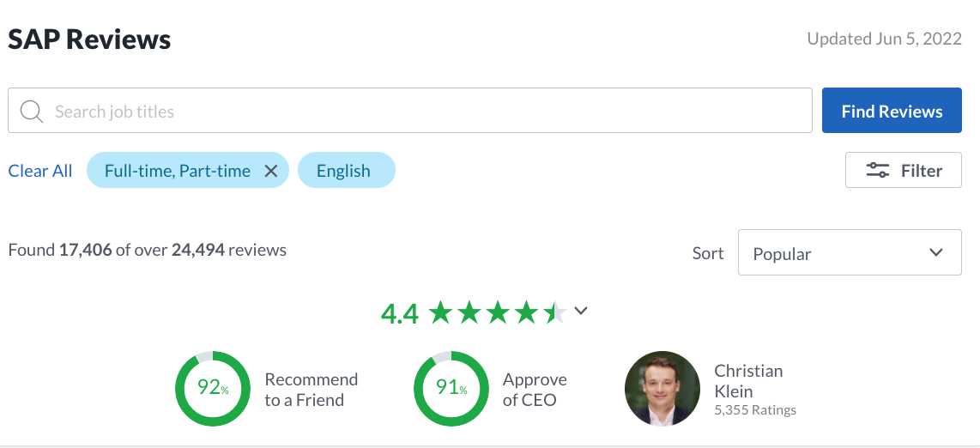Click the Find Reviews button
The height and width of the screenshot is (448, 980).
point(892,111)
